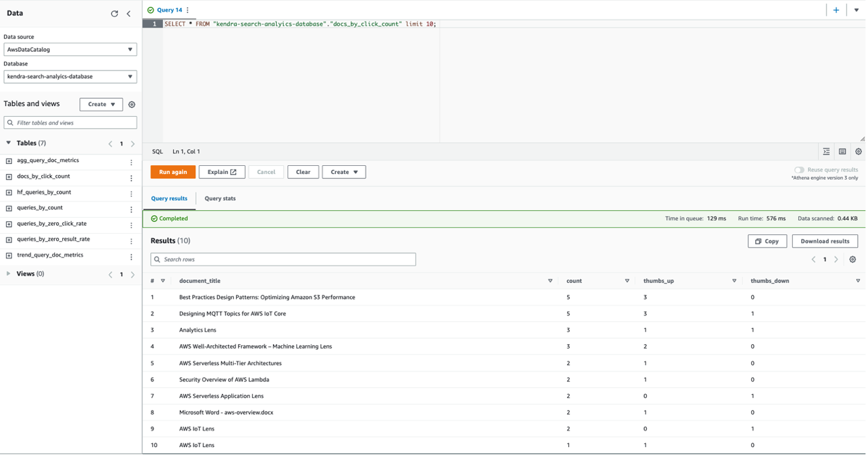The image size is (868, 457).
Task: Focus the Search rows field
Action: [283, 259]
